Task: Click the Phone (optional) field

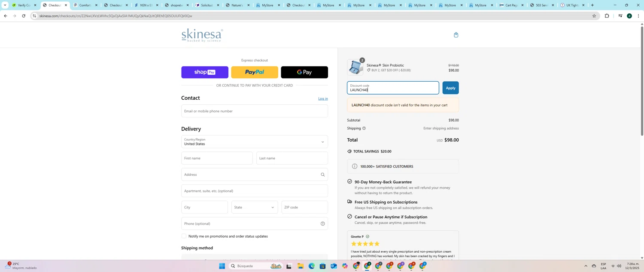Action: 255,223
